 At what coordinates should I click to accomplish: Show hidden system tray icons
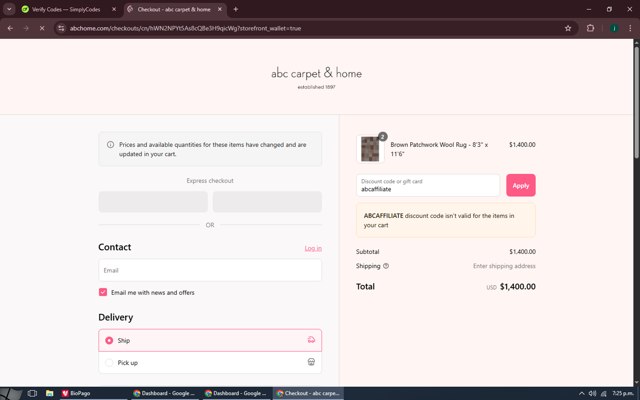[x=581, y=393]
